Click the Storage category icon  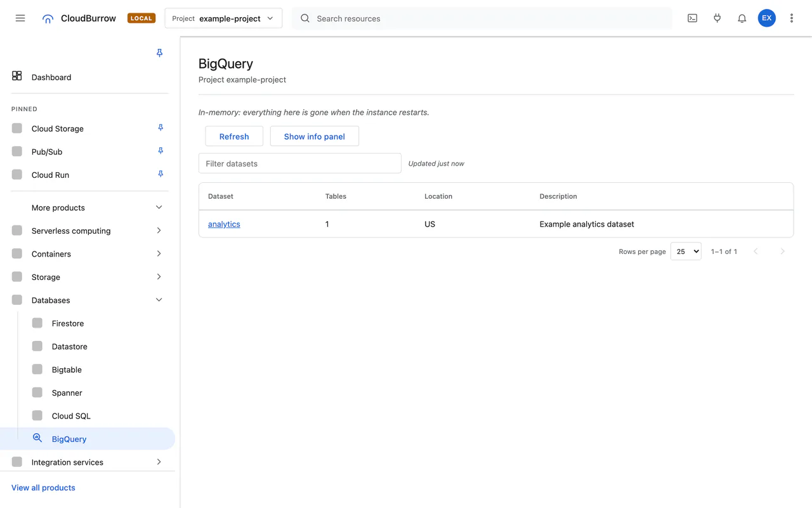tap(17, 277)
